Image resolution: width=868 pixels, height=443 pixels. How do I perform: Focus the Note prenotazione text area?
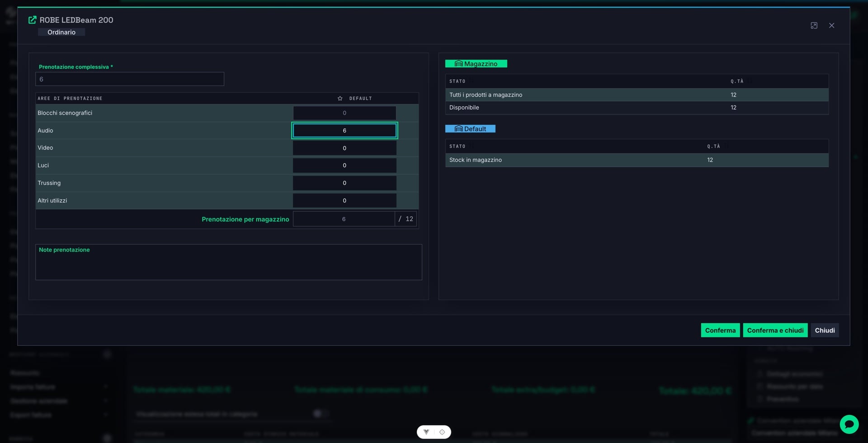coord(229,262)
